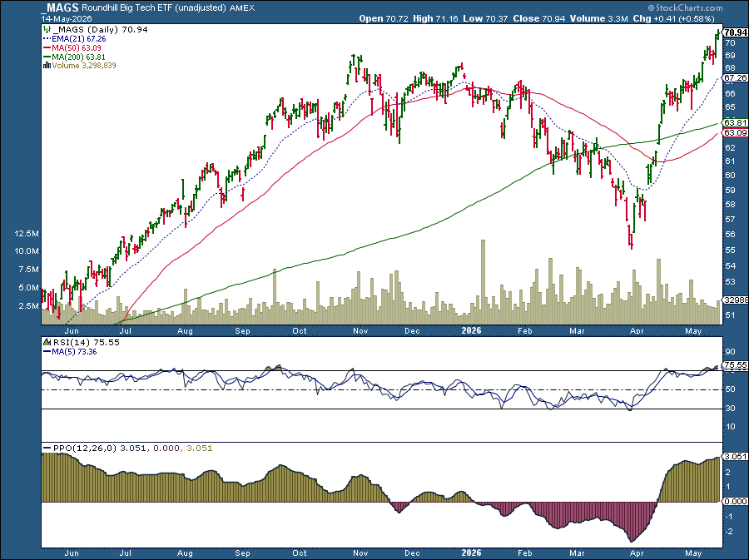Click the blue MA(5) line swatch in RSI panel
The height and width of the screenshot is (560, 749).
coord(47,352)
